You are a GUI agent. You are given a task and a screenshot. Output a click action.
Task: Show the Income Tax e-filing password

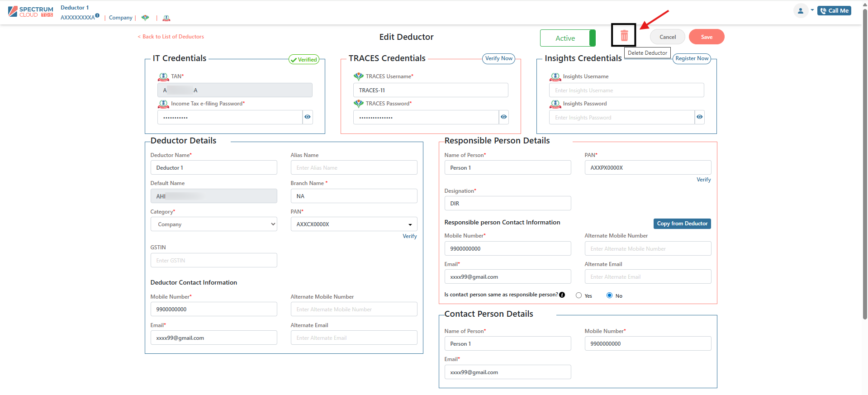[x=308, y=117]
